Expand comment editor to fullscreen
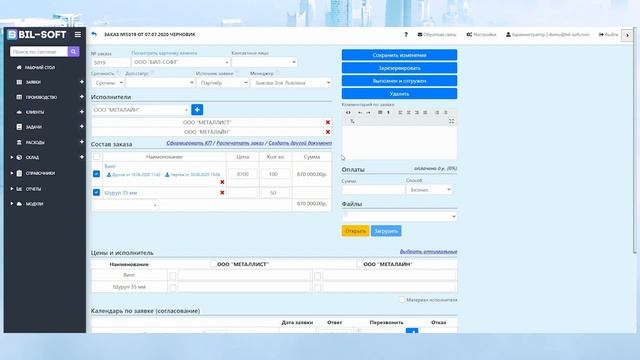The height and width of the screenshot is (360, 640). [x=451, y=121]
